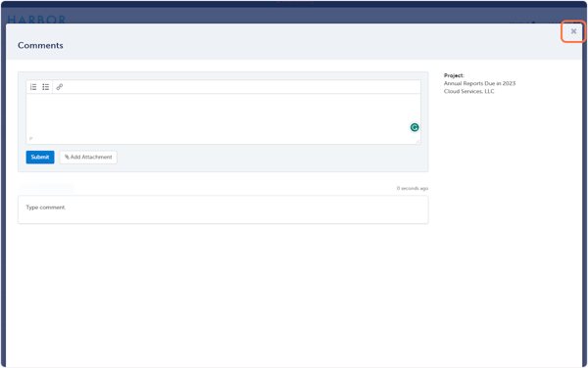This screenshot has height=368, width=588.
Task: Click the paperclip icon on Add Attachment
Action: (67, 157)
